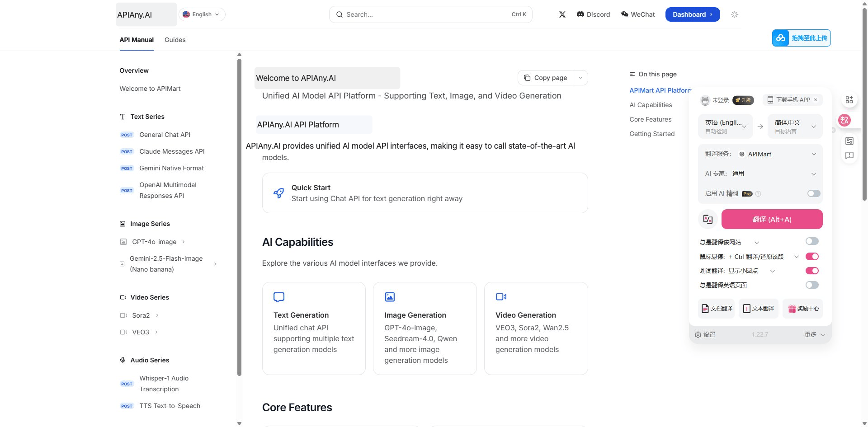The width and height of the screenshot is (868, 427).
Task: Open Gemini Native Format page
Action: click(171, 168)
